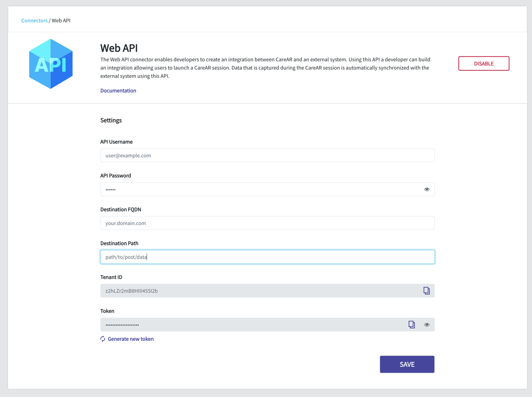Show the API Password characters
The width and height of the screenshot is (532, 398).
click(x=427, y=190)
